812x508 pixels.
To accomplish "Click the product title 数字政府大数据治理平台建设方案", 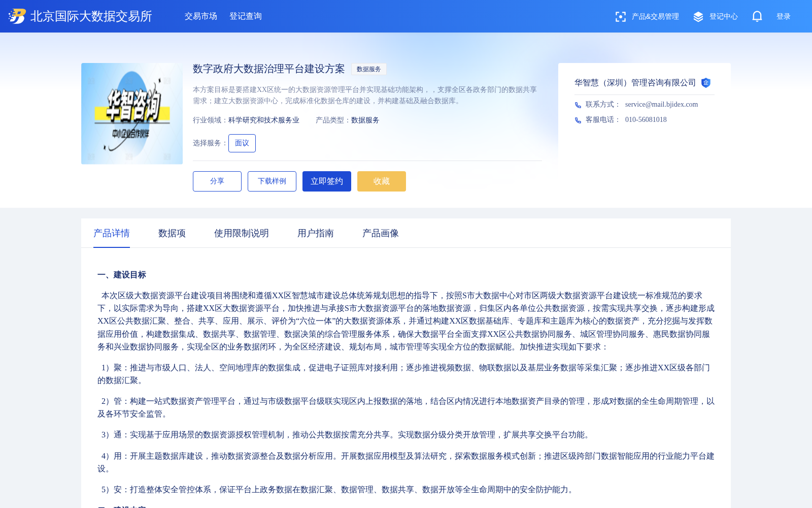I will 269,69.
